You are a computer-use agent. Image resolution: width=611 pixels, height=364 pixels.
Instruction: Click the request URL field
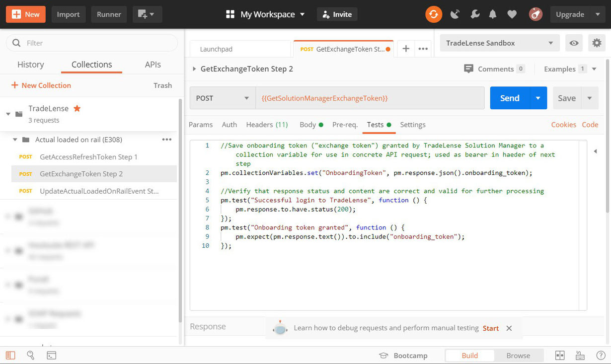tap(370, 98)
